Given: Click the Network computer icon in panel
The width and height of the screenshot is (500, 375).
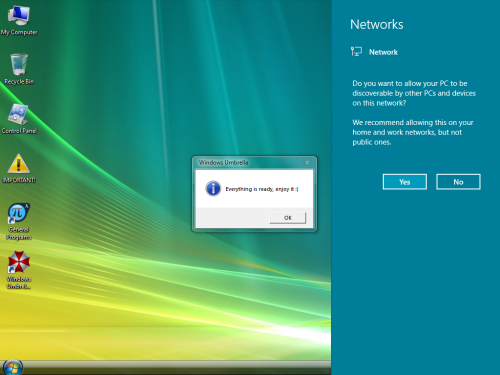Looking at the screenshot, I should coord(356,52).
